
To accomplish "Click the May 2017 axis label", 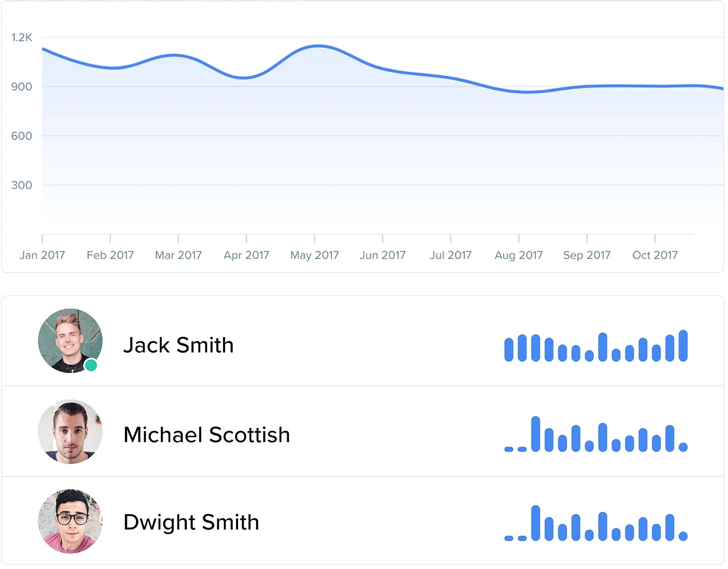I will (x=314, y=255).
